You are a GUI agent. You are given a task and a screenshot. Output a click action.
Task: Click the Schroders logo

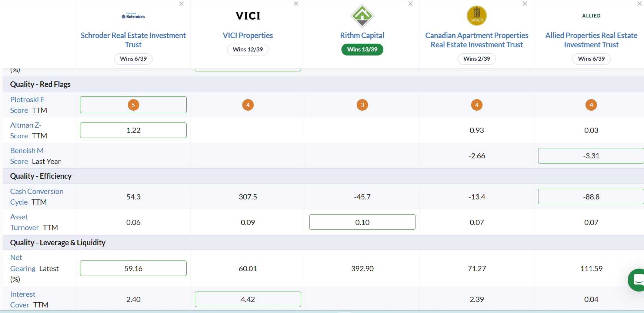(133, 16)
